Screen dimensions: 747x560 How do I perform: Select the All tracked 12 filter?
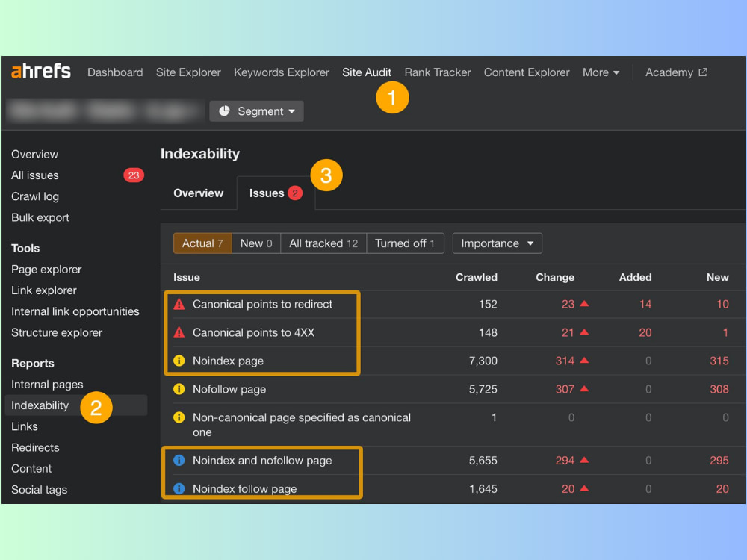(323, 243)
